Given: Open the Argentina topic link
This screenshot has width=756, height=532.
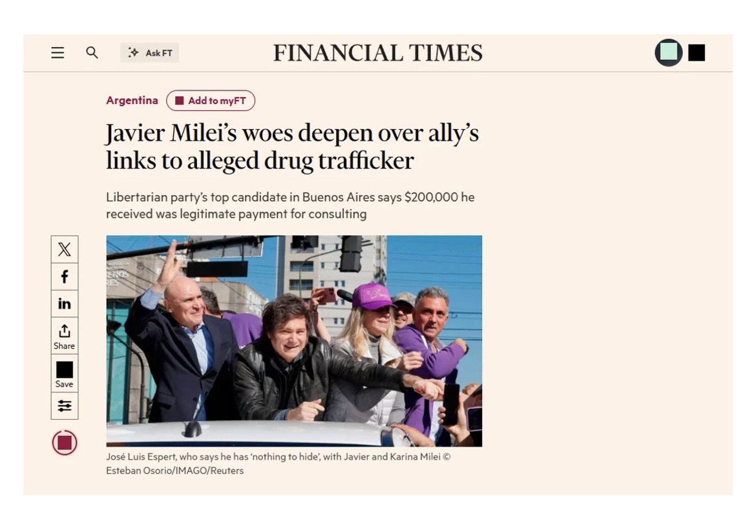Looking at the screenshot, I should click(x=132, y=100).
